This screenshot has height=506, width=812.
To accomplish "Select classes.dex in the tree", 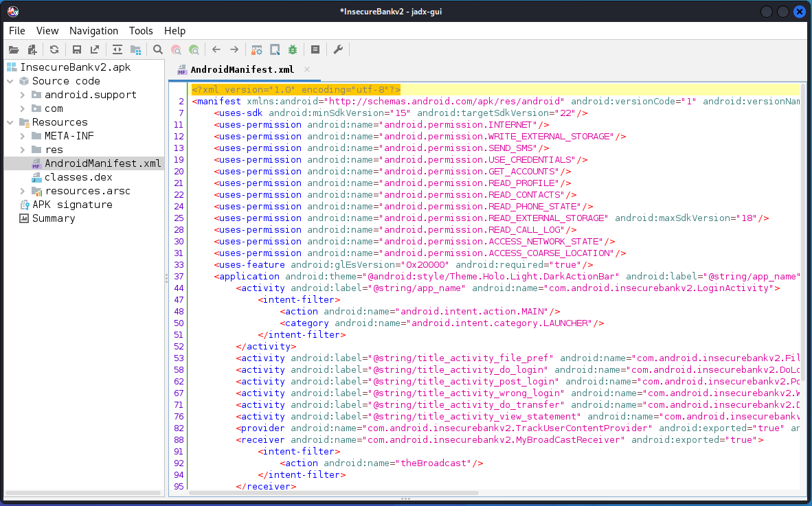I will point(78,177).
